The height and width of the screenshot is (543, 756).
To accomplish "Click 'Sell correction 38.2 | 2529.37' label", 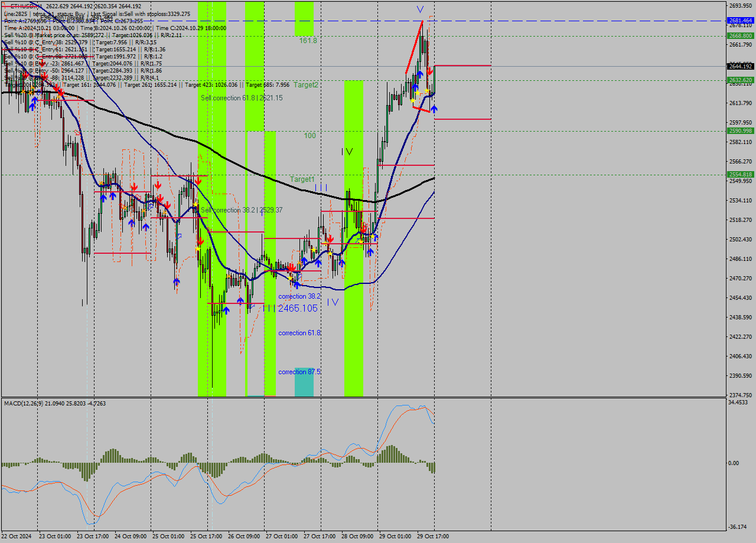I will click(242, 210).
